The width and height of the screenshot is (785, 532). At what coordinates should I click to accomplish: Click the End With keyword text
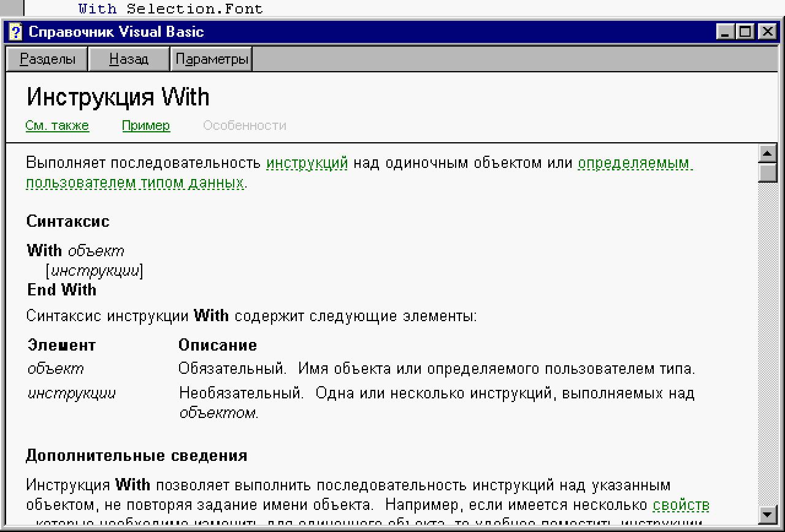pos(62,289)
